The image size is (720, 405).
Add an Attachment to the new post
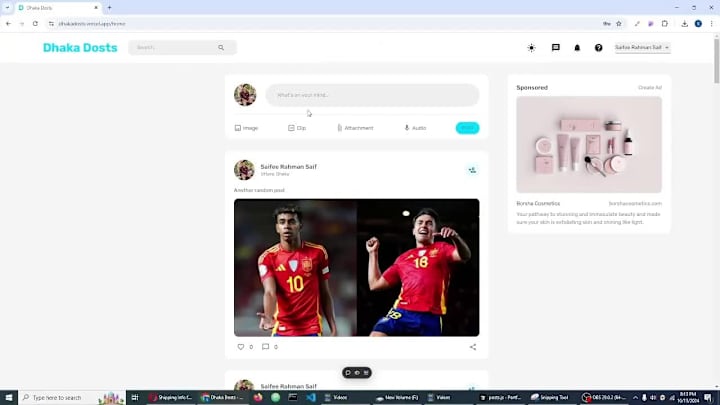click(355, 128)
